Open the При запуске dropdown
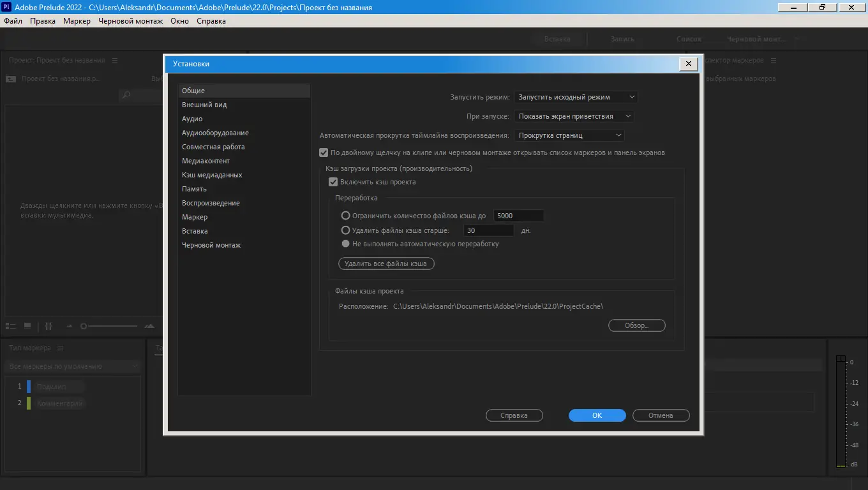Viewport: 868px width, 490px height. pyautogui.click(x=574, y=116)
